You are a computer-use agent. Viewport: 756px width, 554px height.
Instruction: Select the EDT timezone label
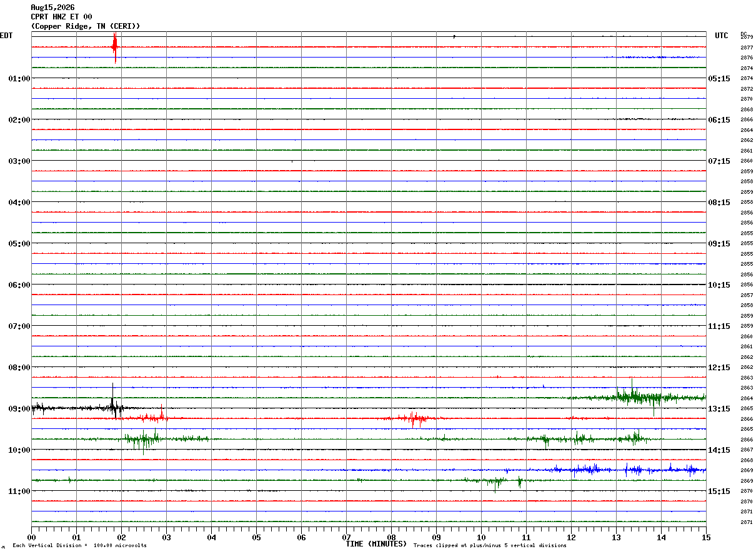tap(6, 36)
